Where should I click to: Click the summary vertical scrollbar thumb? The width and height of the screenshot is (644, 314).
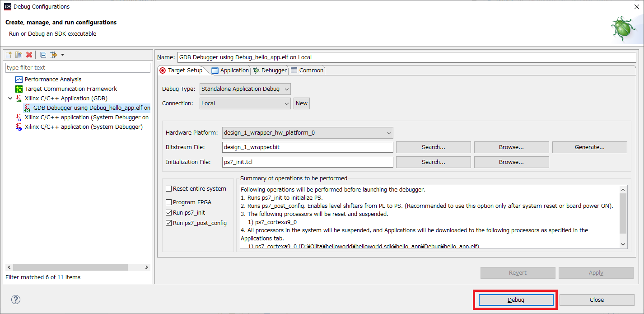coord(623,214)
